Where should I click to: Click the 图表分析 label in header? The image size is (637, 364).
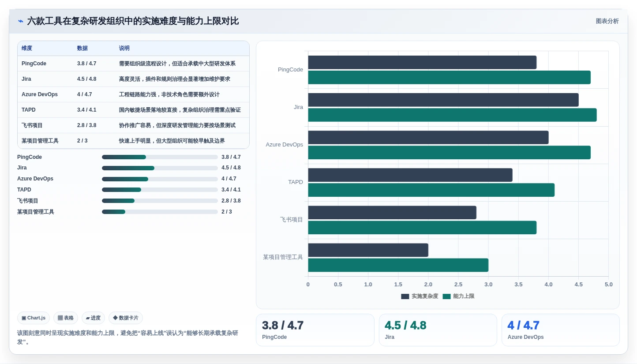[607, 21]
